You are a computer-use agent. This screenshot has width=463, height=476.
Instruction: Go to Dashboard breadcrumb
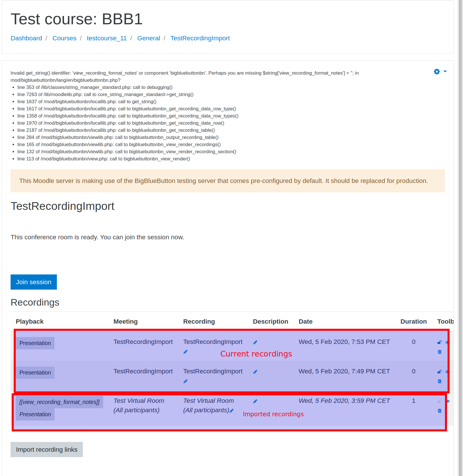click(26, 38)
